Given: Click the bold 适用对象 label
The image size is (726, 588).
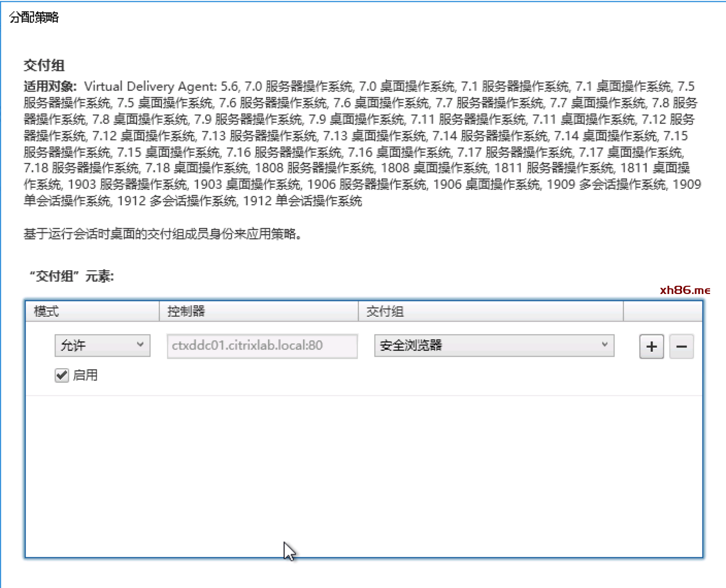Looking at the screenshot, I should pyautogui.click(x=50, y=86).
